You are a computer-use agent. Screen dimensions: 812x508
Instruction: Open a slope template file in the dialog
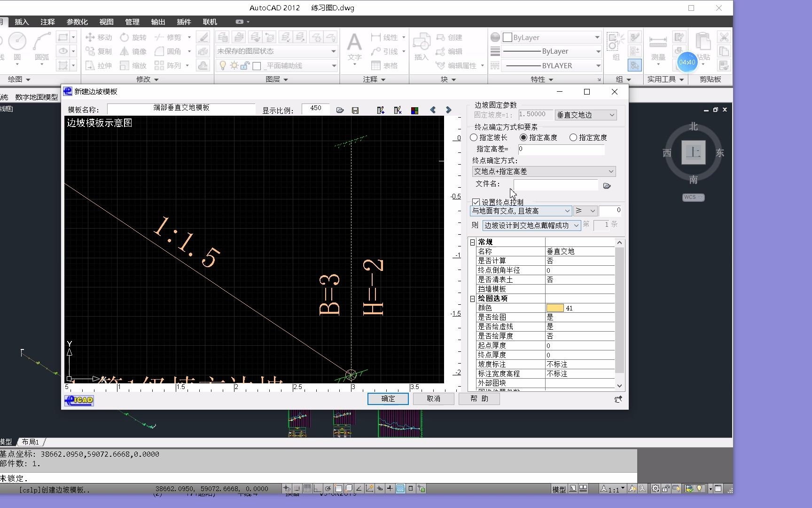coord(340,110)
